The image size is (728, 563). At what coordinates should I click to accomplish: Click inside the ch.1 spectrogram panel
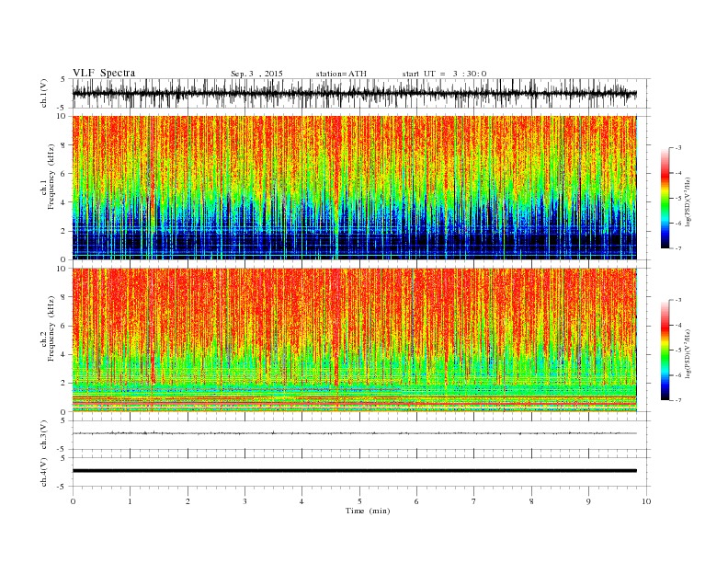(354, 188)
